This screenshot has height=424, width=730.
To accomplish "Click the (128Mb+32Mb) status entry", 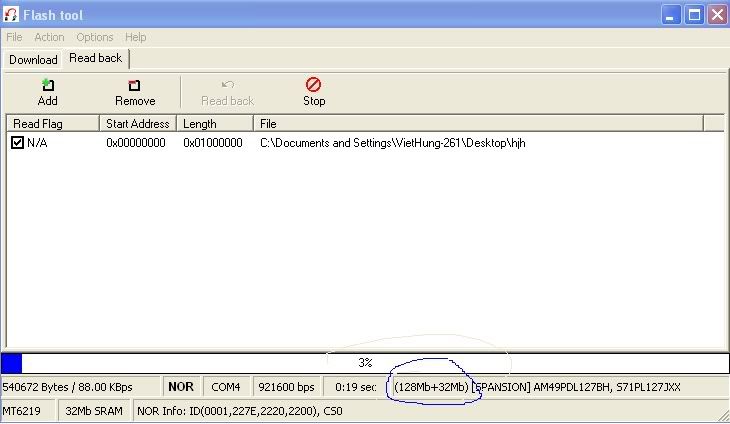I will point(431,387).
